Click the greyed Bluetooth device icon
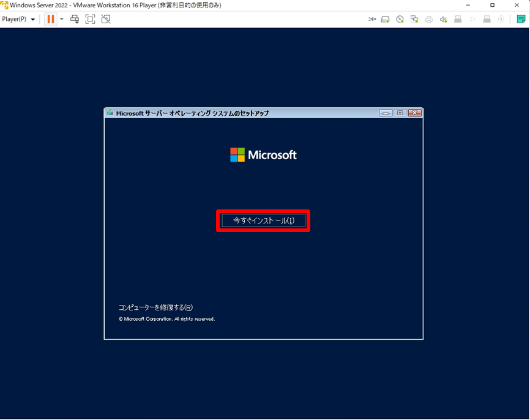The width and height of the screenshot is (530, 420). click(x=501, y=19)
